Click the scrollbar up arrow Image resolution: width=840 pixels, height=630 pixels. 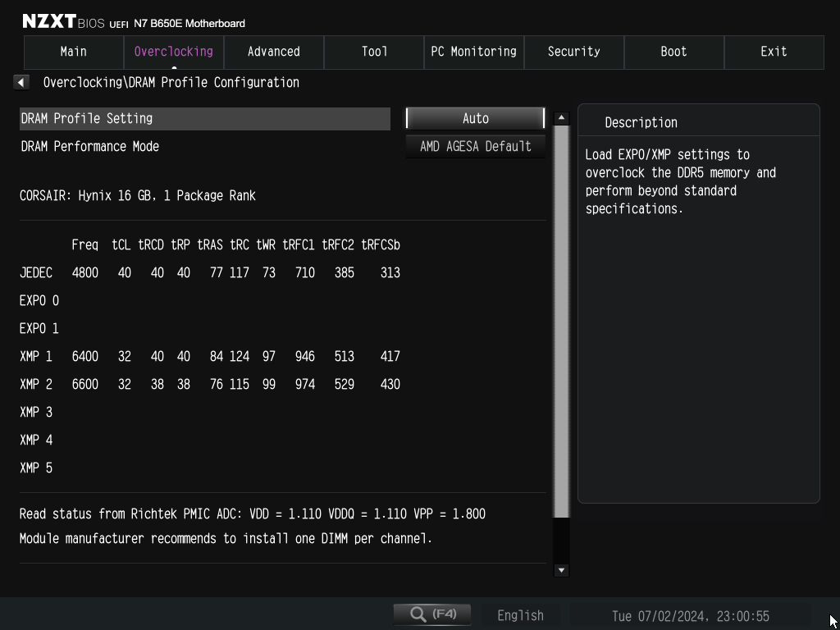click(561, 118)
